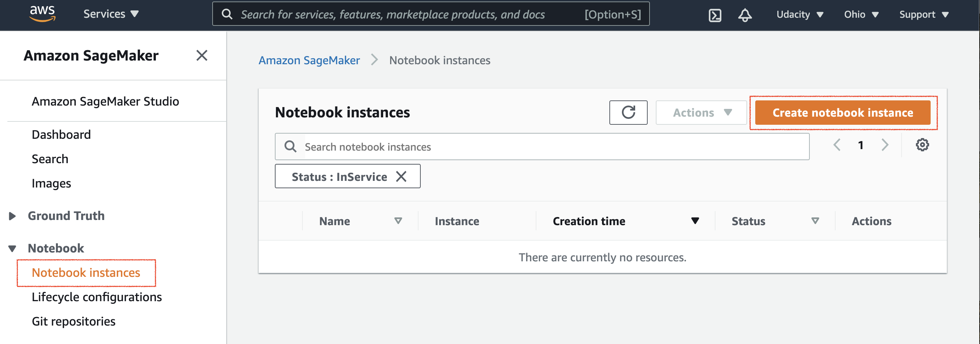Screen dimensions: 980x344
Task: Remove the Status InService filter
Action: click(x=402, y=176)
